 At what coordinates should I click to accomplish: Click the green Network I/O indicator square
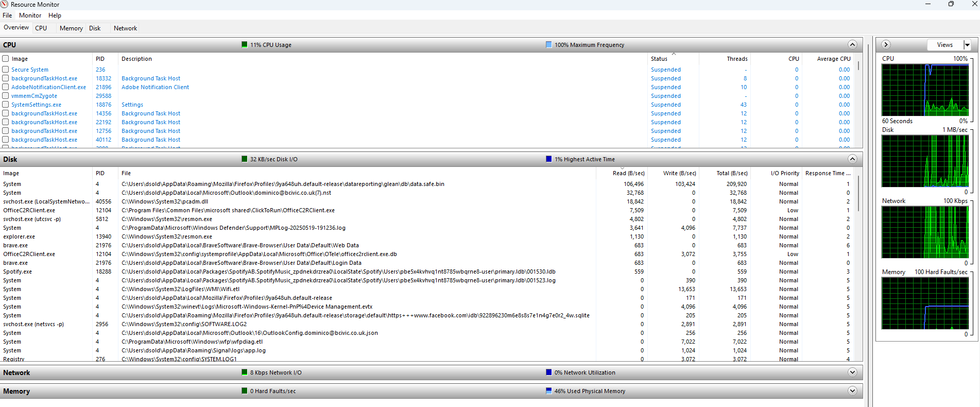point(244,372)
